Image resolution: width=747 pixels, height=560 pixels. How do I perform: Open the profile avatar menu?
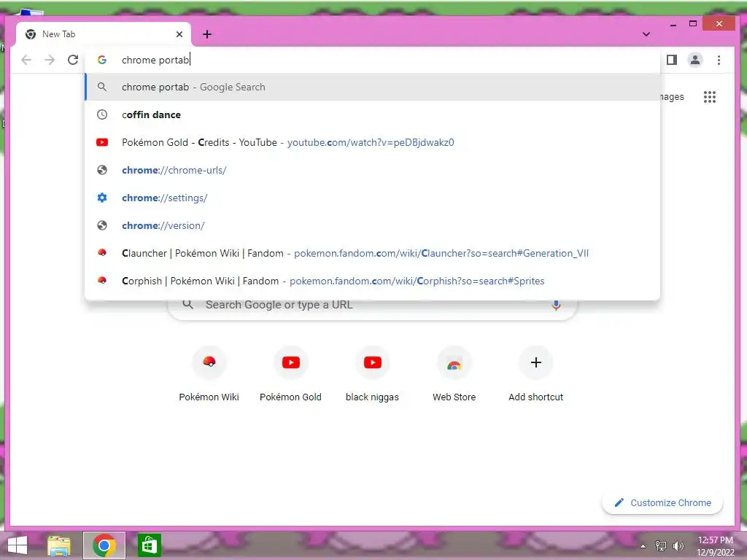(x=695, y=60)
